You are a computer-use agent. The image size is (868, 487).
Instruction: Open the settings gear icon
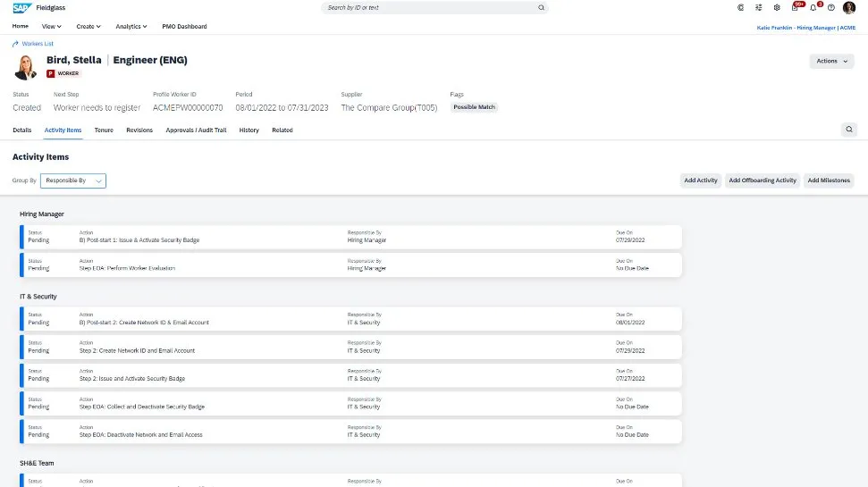[777, 7]
